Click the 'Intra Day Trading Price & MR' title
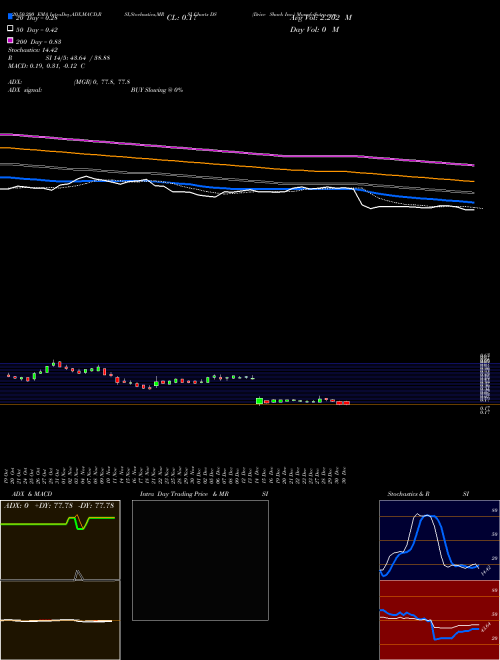 [x=184, y=494]
